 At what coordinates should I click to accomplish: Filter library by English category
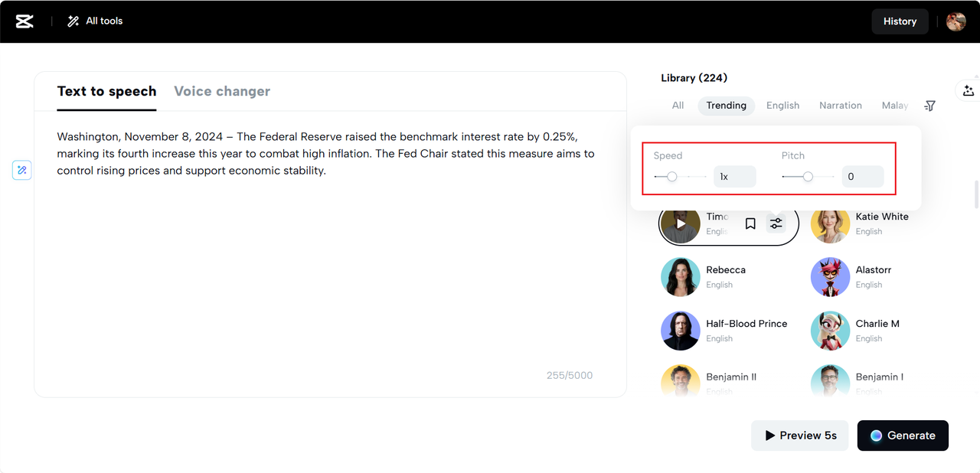click(x=782, y=106)
